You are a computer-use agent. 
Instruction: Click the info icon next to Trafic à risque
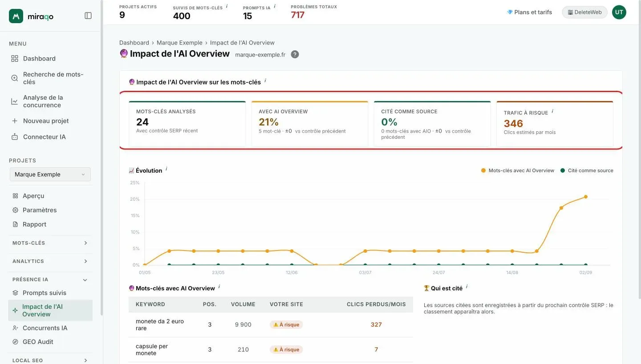click(552, 111)
